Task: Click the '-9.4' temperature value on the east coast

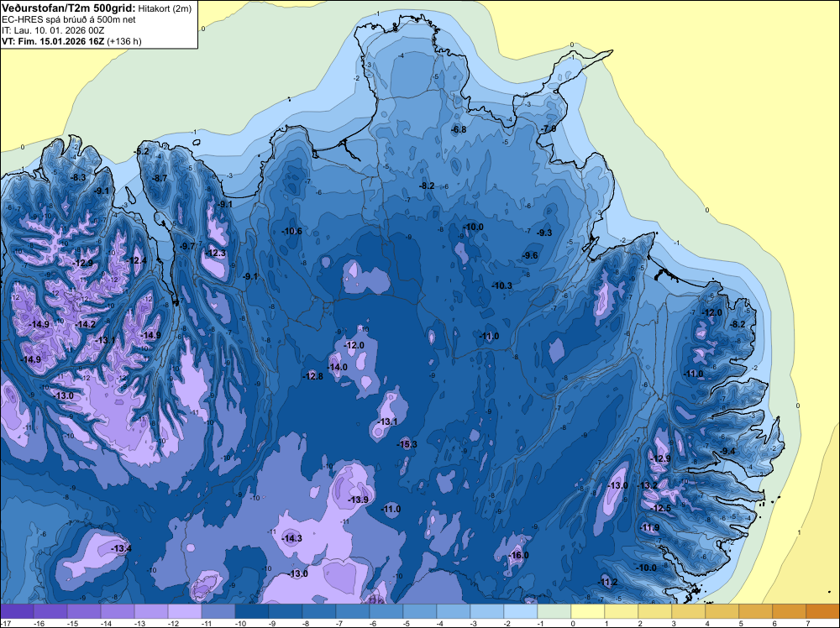Action: (728, 452)
